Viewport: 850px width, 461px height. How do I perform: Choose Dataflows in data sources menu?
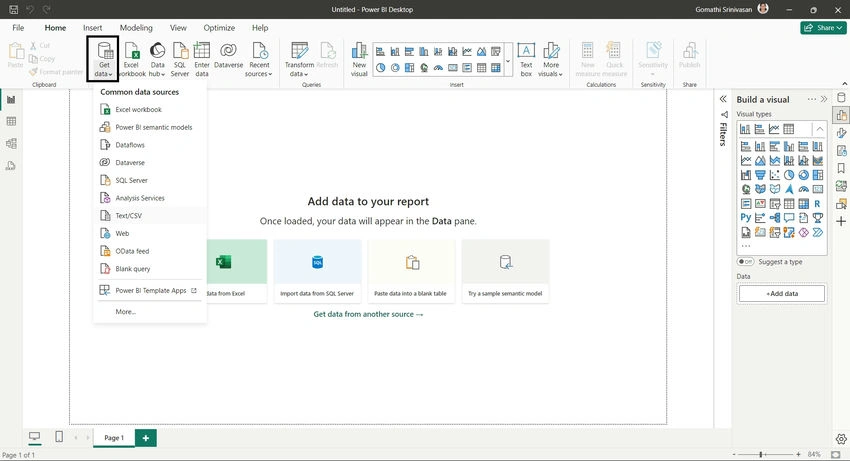(150, 145)
